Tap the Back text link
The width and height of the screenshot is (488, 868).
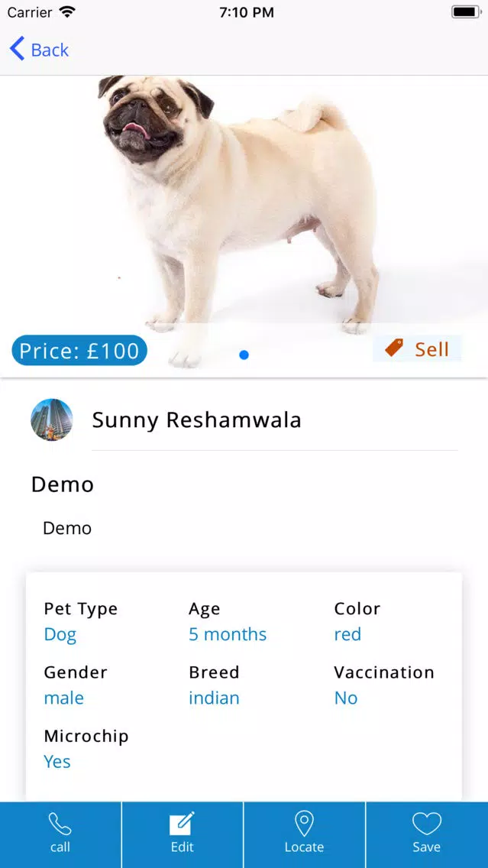[x=50, y=50]
